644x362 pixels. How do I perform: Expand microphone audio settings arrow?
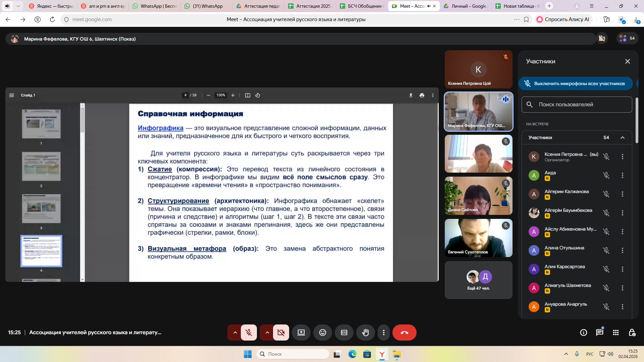point(235,333)
